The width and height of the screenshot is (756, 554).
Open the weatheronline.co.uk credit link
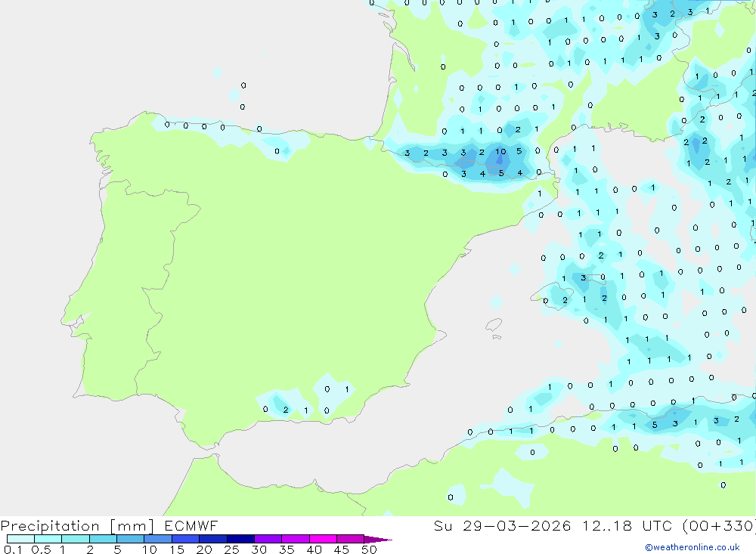pos(692,547)
